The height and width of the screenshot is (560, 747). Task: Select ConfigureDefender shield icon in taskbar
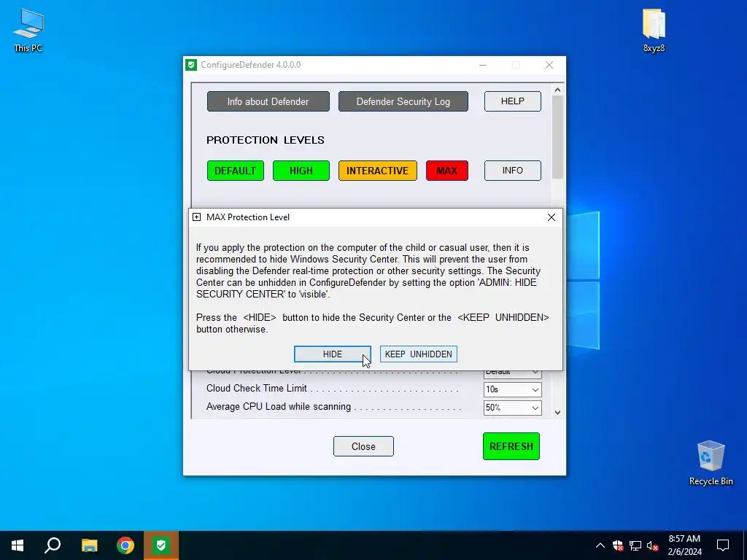tap(161, 545)
